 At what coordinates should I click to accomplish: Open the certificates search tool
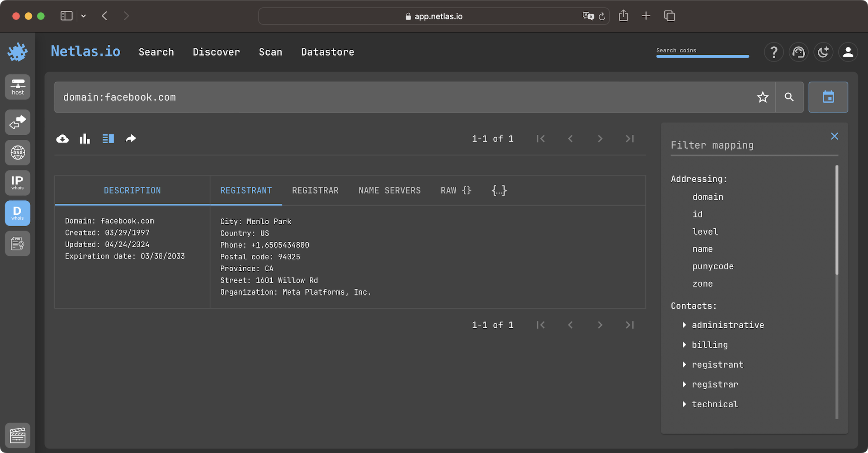click(x=17, y=243)
